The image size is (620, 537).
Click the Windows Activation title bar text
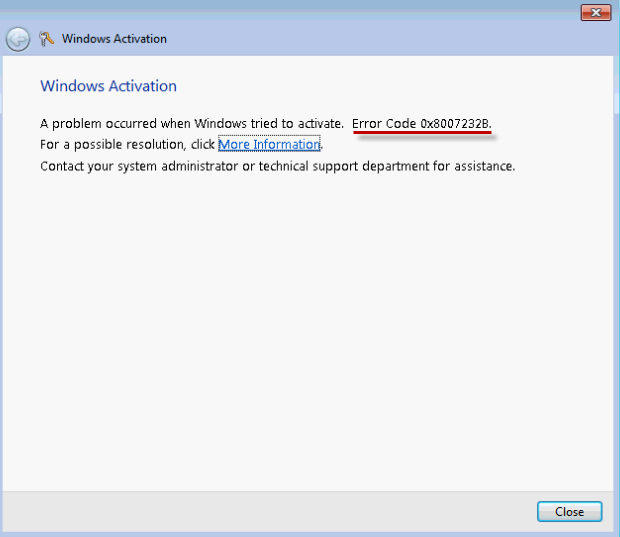(114, 39)
